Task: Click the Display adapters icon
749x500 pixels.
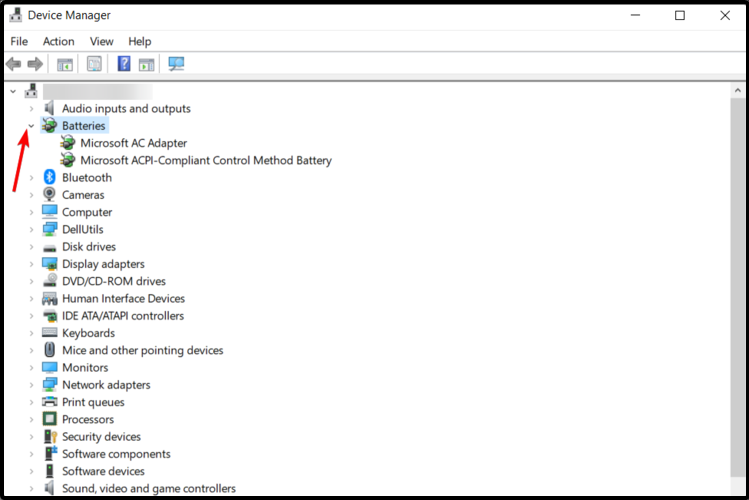Action: pyautogui.click(x=50, y=264)
